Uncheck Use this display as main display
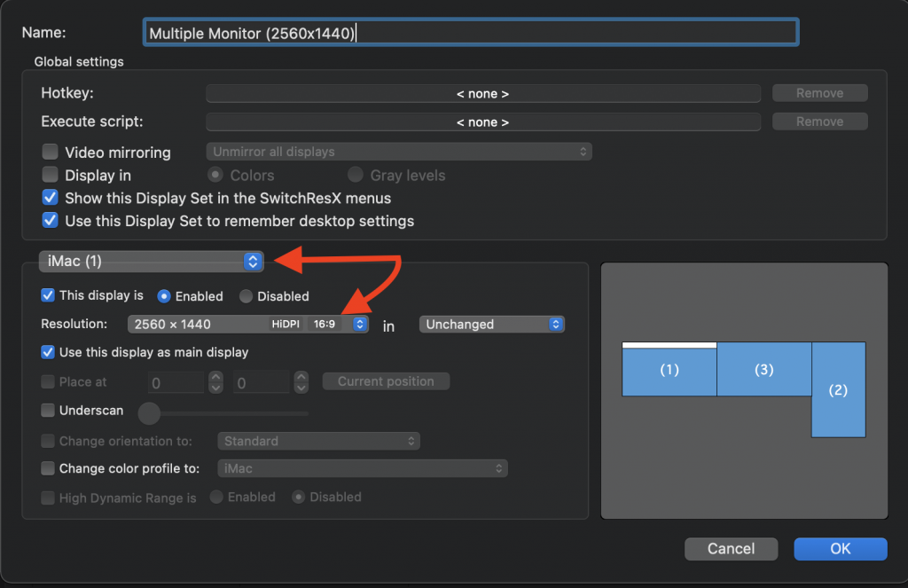The width and height of the screenshot is (908, 588). tap(48, 352)
